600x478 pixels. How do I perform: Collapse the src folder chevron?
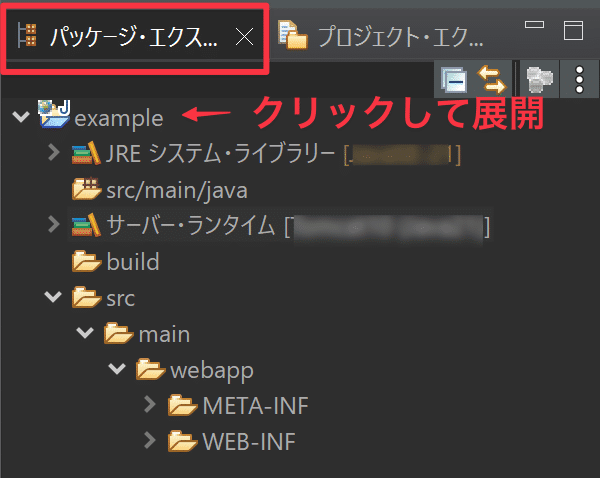coord(54,298)
